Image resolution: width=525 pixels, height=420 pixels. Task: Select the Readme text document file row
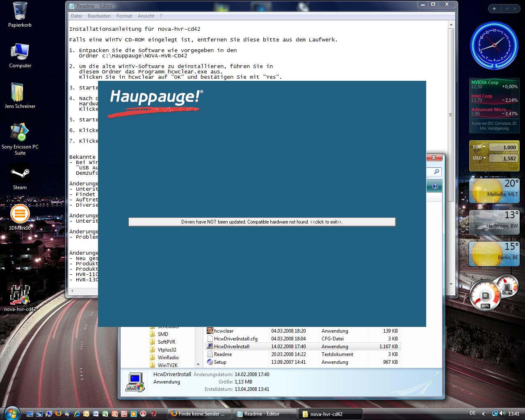pos(302,354)
